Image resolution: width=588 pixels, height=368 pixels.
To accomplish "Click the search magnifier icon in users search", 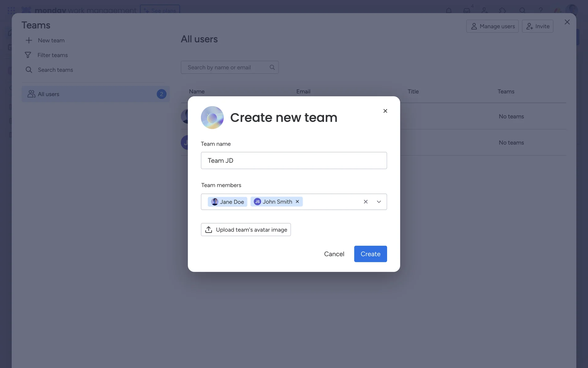I will 272,67.
